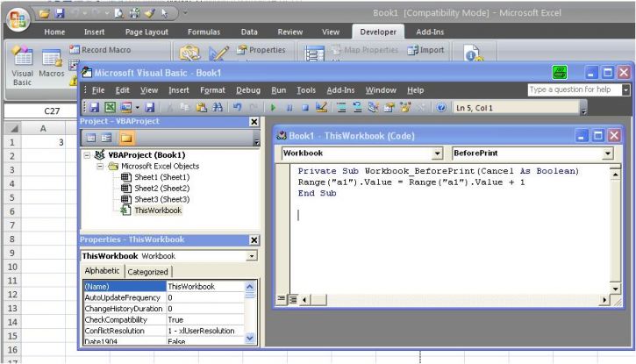Open the Tools menu
The image size is (636, 364).
[306, 90]
